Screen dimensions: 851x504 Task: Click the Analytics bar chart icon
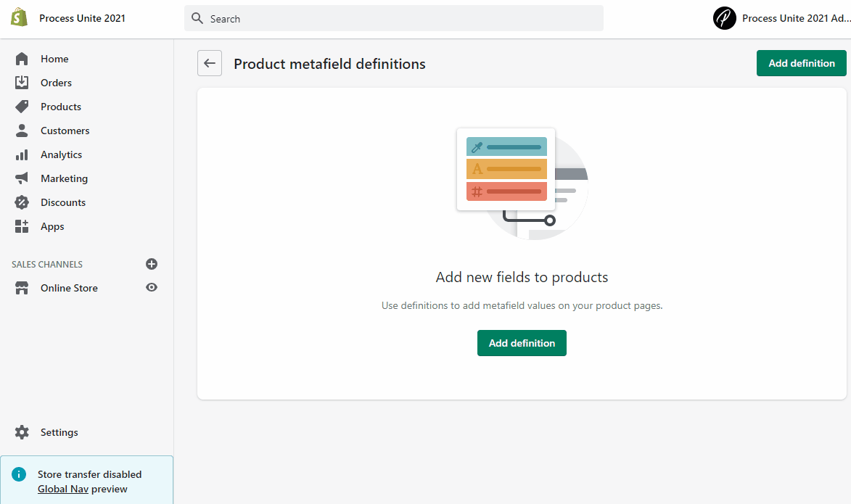(x=22, y=154)
